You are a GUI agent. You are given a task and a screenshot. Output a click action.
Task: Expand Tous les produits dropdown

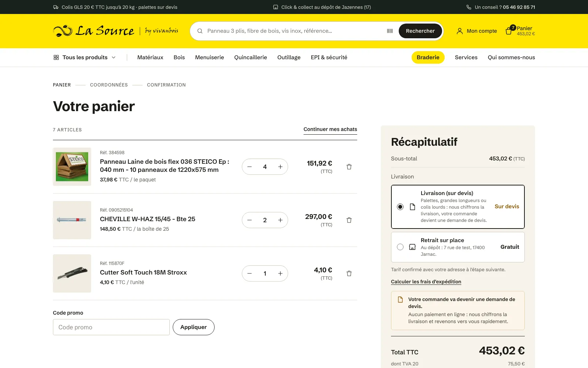click(x=85, y=57)
